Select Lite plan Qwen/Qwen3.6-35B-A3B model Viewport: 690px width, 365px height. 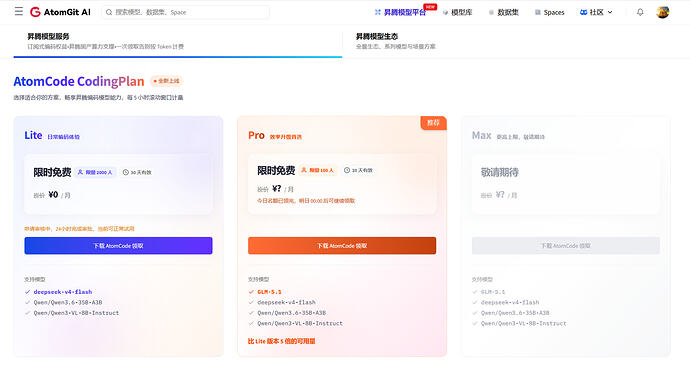[68, 302]
